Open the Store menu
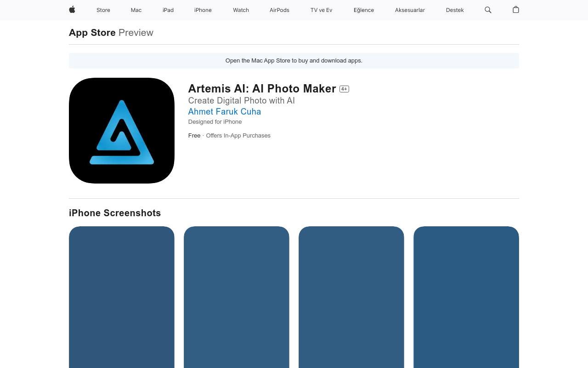The height and width of the screenshot is (368, 588). pos(103,10)
